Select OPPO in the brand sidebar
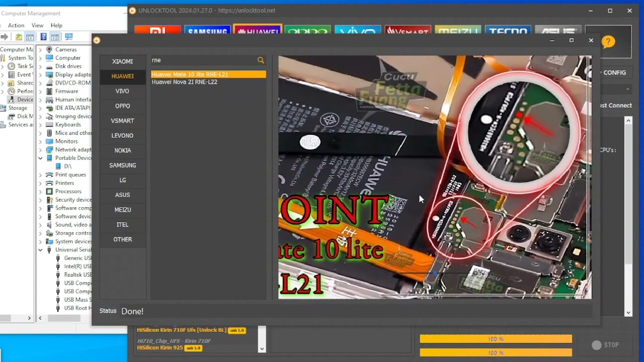This screenshot has height=362, width=644. click(x=123, y=106)
